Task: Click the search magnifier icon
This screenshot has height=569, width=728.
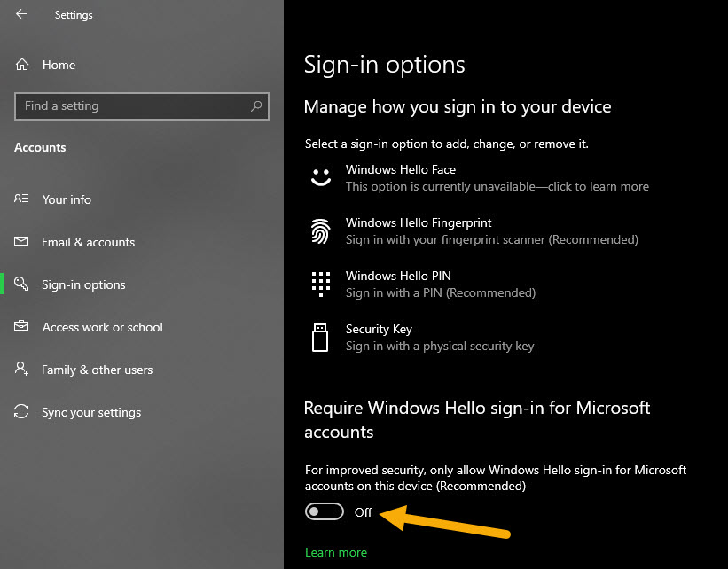Action: click(x=256, y=106)
